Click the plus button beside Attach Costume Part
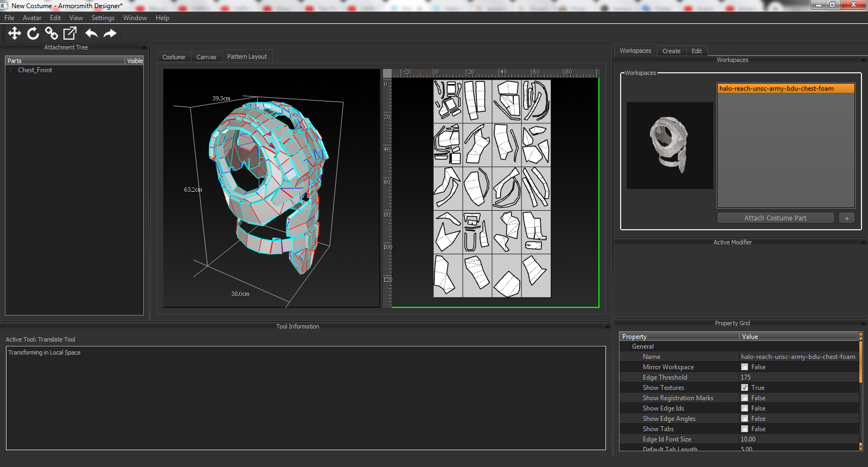Viewport: 868px width, 467px height. pos(846,218)
